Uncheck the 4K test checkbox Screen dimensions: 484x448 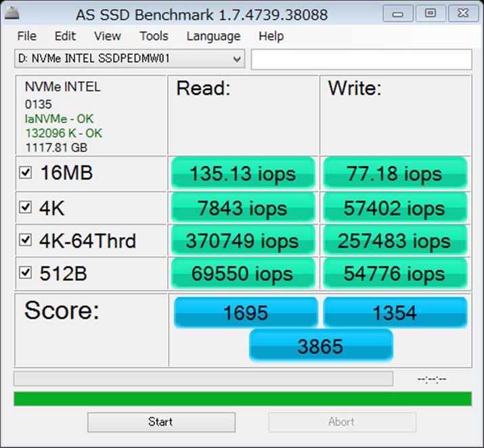[26, 208]
